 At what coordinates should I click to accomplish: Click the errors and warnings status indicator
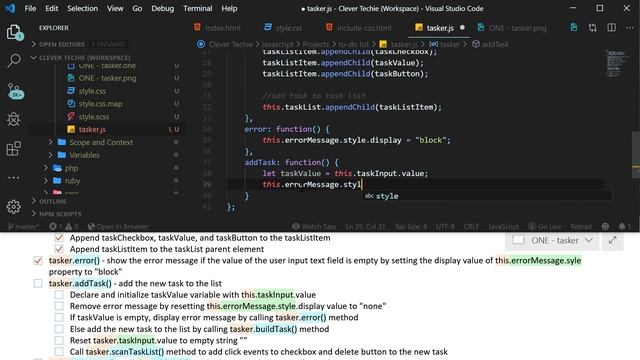63,226
